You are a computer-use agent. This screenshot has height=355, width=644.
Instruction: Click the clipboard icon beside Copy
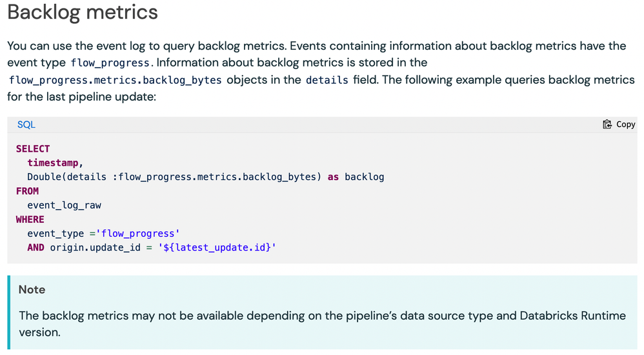[x=607, y=125]
